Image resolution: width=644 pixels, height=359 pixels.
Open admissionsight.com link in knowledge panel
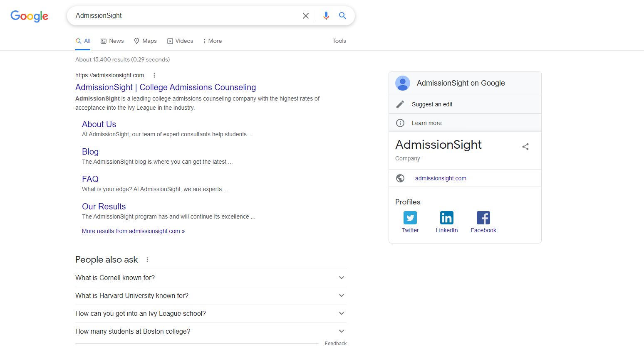[x=441, y=178]
